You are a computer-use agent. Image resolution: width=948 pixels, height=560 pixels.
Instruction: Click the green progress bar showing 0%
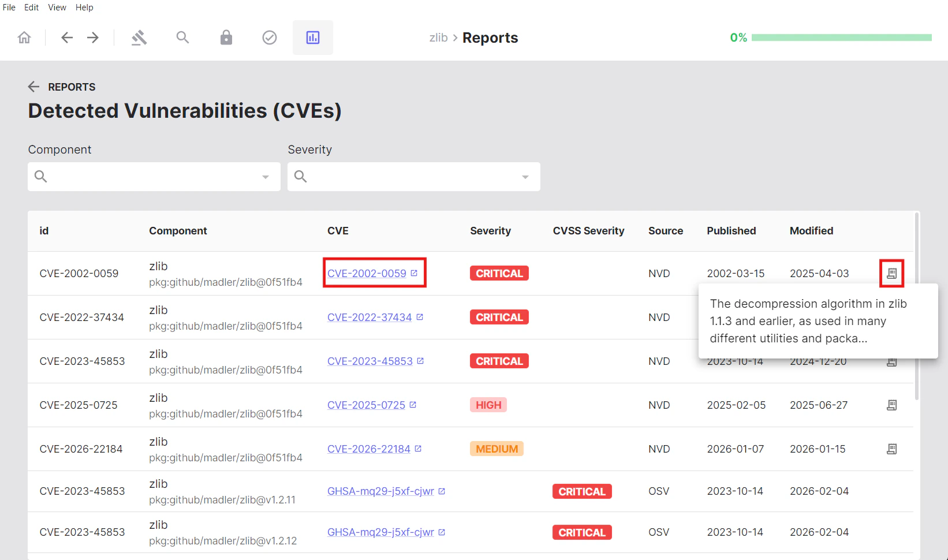[x=842, y=37]
